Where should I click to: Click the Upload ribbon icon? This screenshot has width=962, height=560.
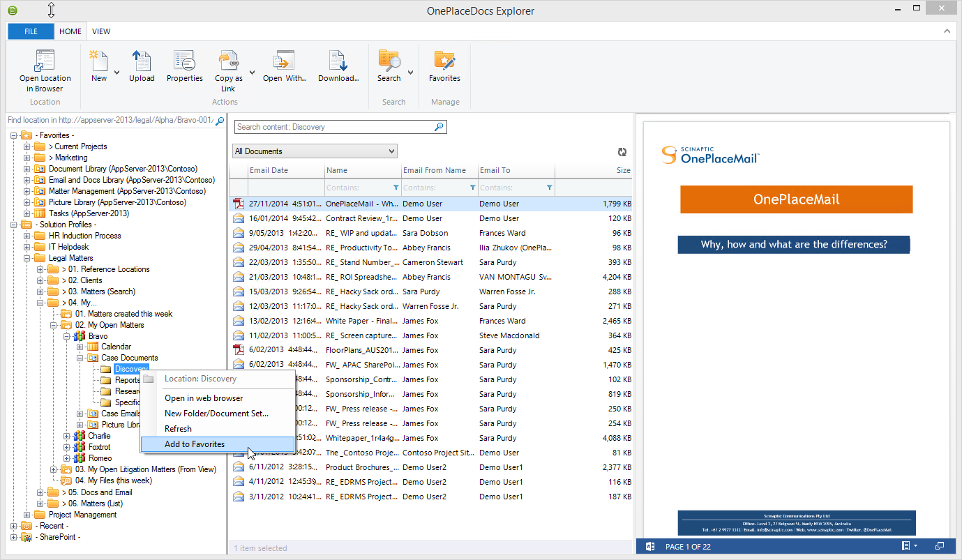[x=142, y=61]
